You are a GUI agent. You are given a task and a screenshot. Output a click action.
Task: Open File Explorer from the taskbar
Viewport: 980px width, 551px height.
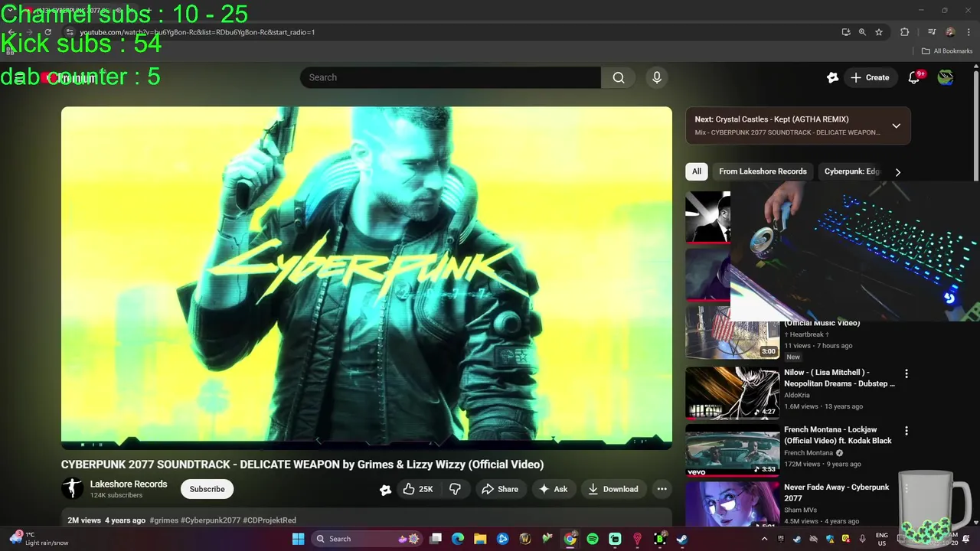[x=480, y=539]
